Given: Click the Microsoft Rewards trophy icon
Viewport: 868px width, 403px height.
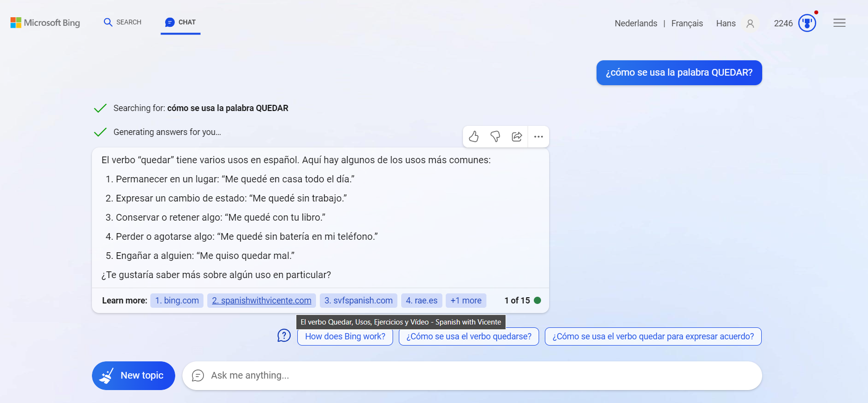Looking at the screenshot, I should pos(807,23).
